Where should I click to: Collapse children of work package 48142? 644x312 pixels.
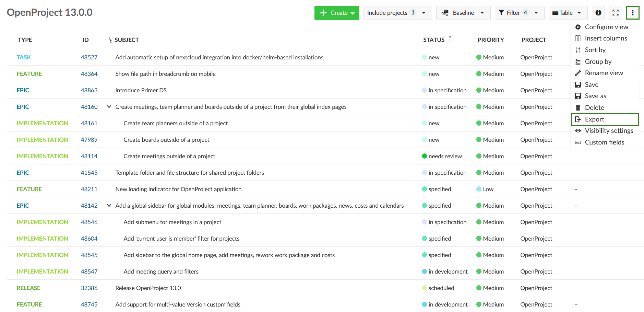click(x=109, y=206)
